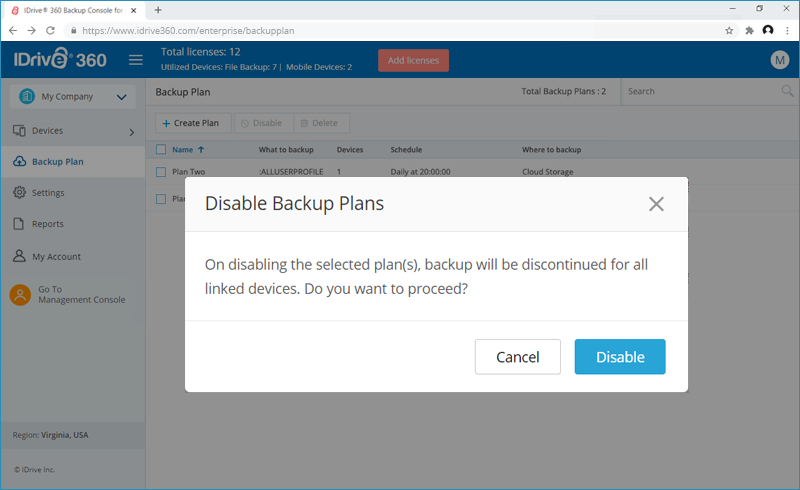Open the browser extensions puzzle icon

point(749,31)
